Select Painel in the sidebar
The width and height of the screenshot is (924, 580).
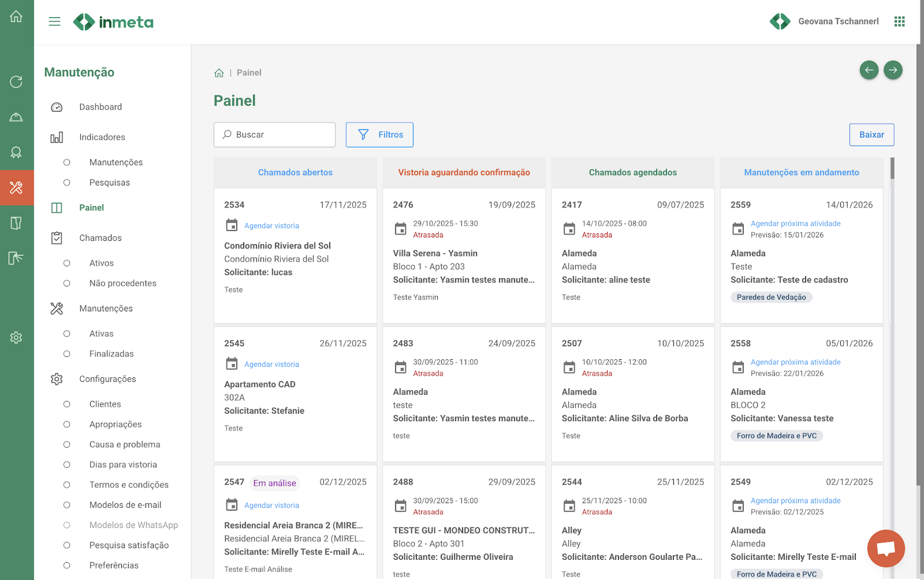pos(92,207)
